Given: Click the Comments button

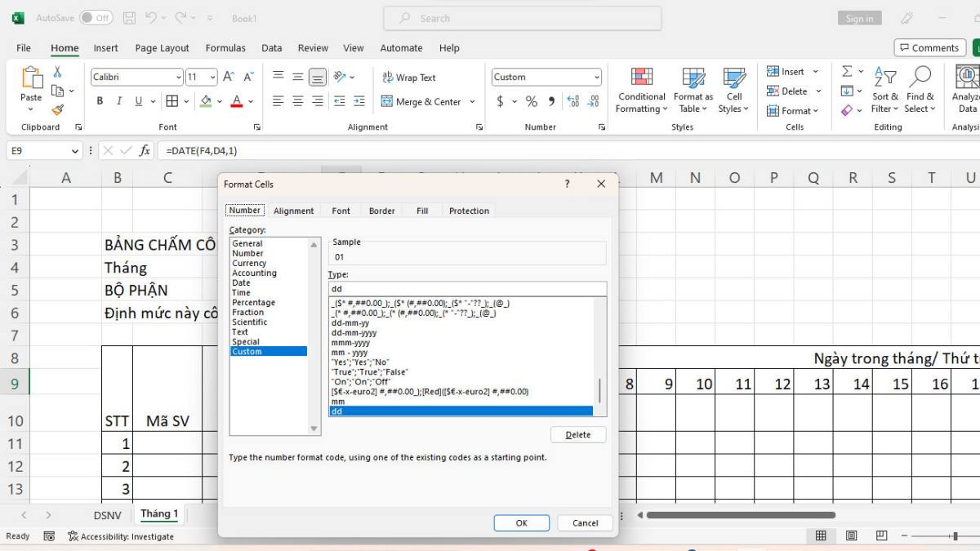Looking at the screenshot, I should point(929,48).
